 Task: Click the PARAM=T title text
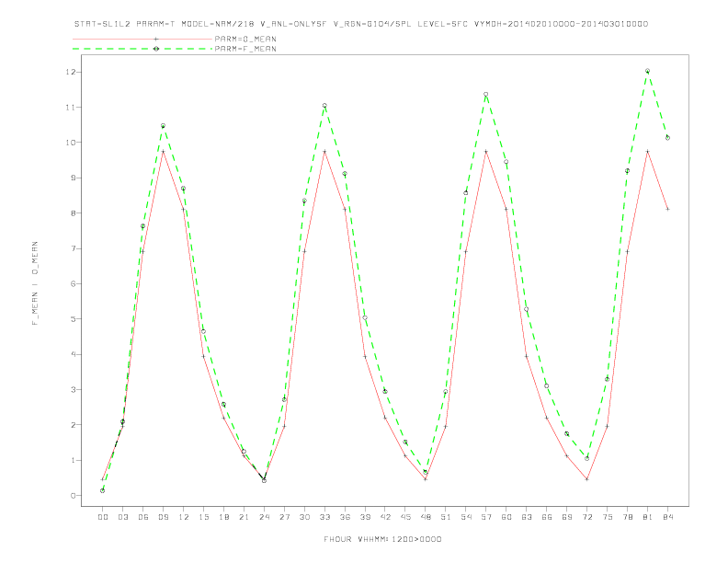point(156,24)
